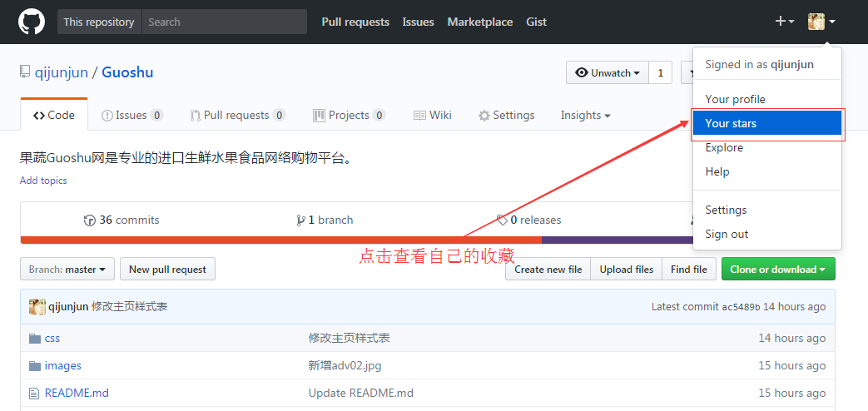The image size is (868, 411).
Task: Open the qijunjun owner link
Action: 62,72
